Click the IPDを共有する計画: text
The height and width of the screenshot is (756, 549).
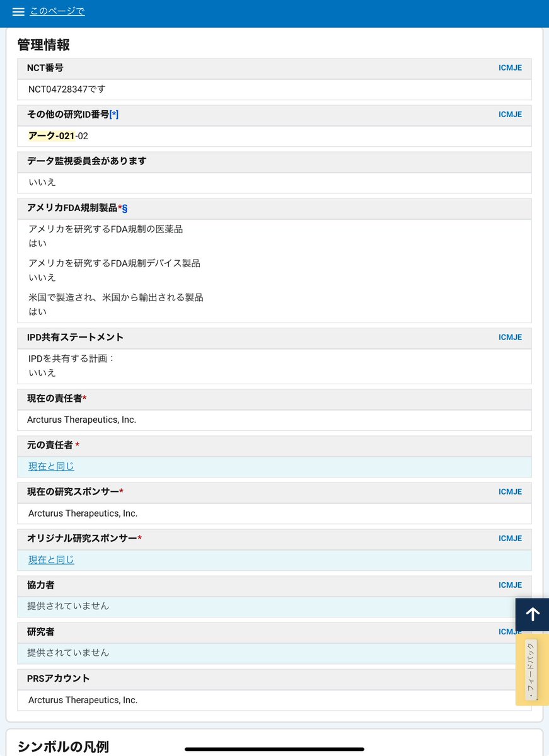pyautogui.click(x=72, y=358)
